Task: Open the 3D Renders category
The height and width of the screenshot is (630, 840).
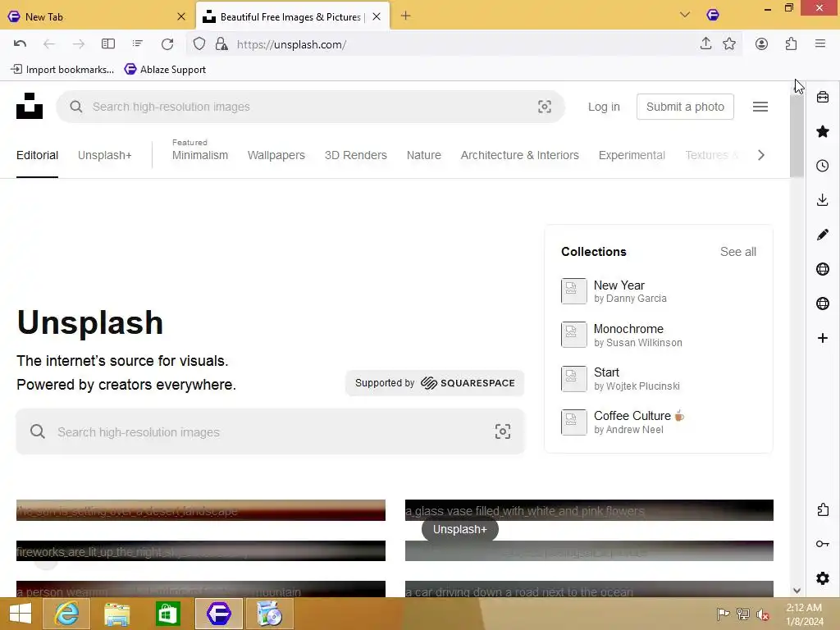Action: point(356,155)
